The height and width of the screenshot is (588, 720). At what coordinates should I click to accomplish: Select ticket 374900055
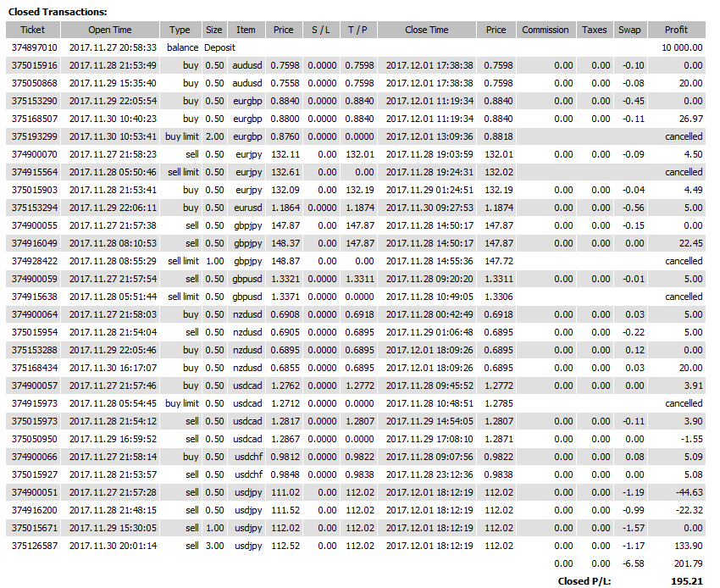35,225
